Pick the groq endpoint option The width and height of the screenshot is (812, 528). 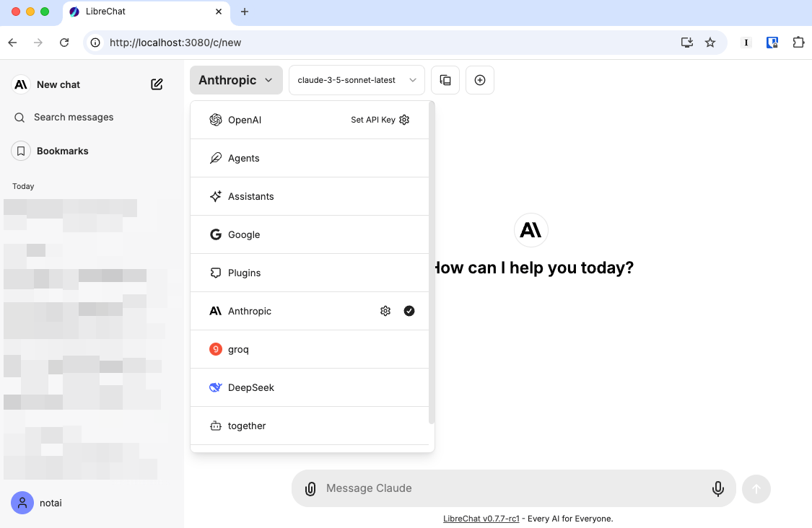238,349
